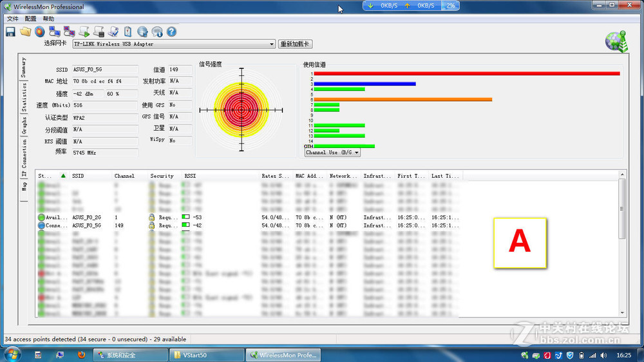This screenshot has width=644, height=362.
Task: Click the clipboard toolbar icon
Action: (128, 32)
